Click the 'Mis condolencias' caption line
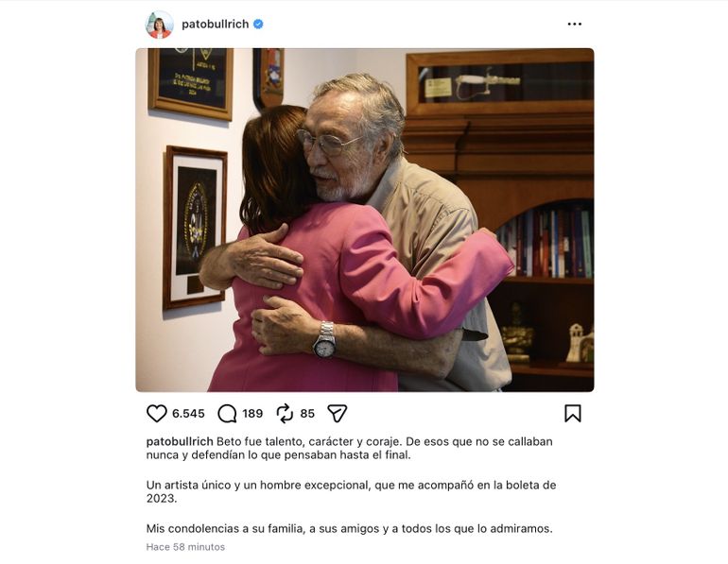The height and width of the screenshot is (564, 728). coord(349,528)
